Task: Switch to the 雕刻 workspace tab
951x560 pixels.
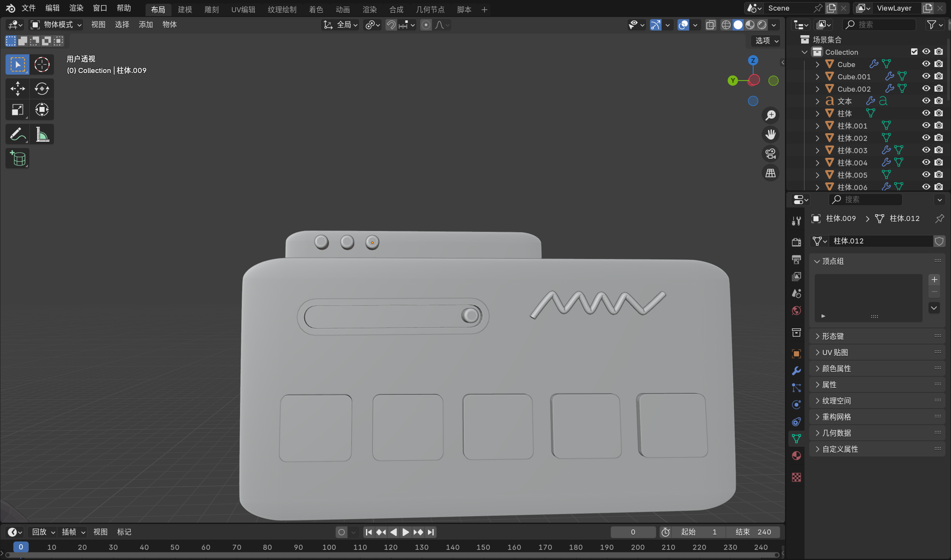Action: click(x=211, y=9)
